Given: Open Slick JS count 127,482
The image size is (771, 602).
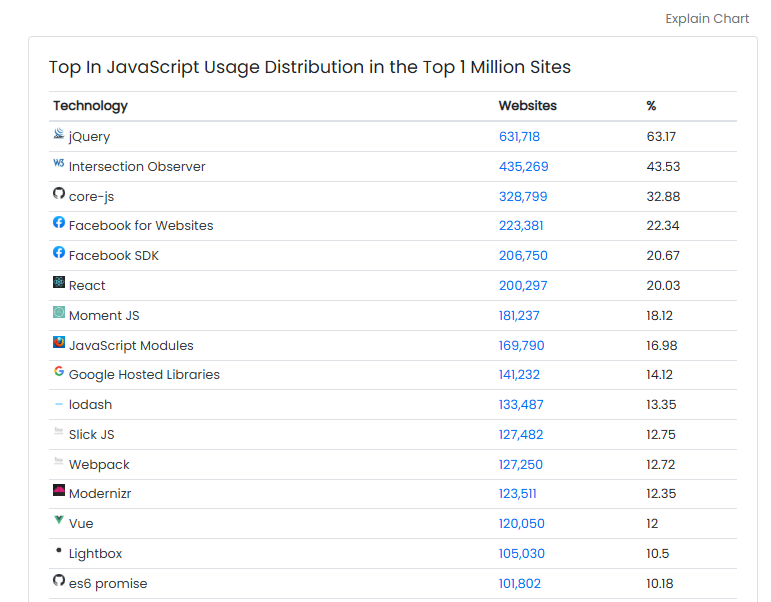Looking at the screenshot, I should coord(521,434).
